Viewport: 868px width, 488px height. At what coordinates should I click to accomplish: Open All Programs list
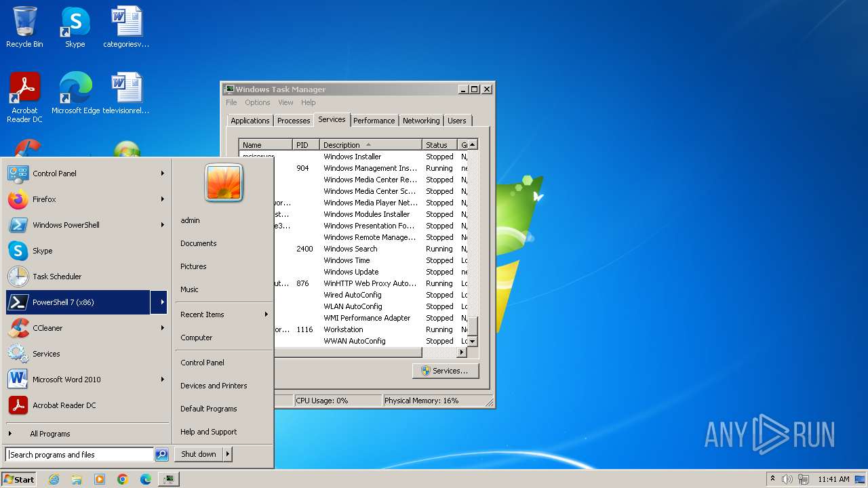tap(87, 434)
